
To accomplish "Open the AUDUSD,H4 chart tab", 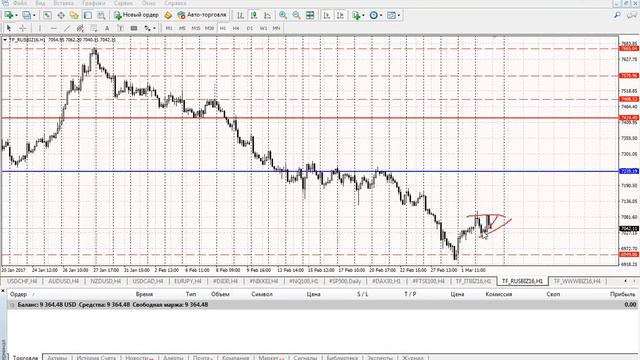I will [63, 281].
